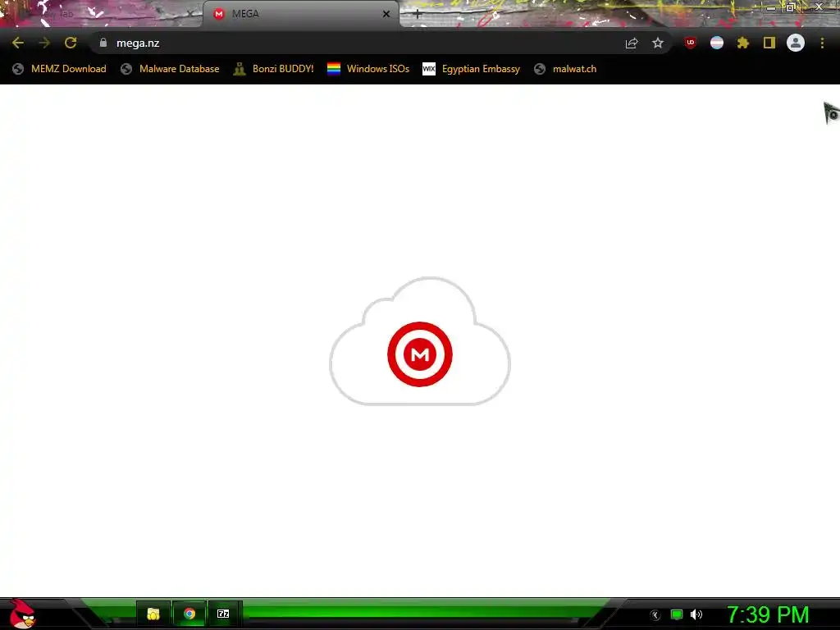Minimize the Chrome window
Screen dimensions: 840x630
point(771,7)
